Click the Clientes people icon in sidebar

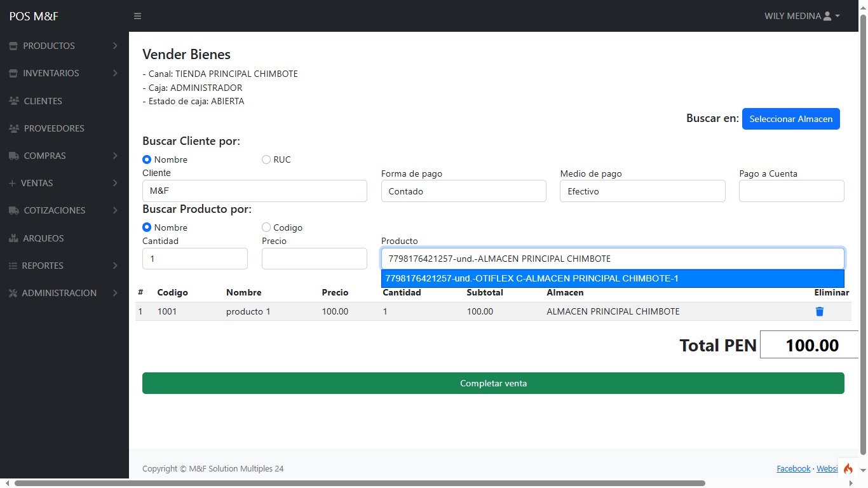tap(13, 101)
